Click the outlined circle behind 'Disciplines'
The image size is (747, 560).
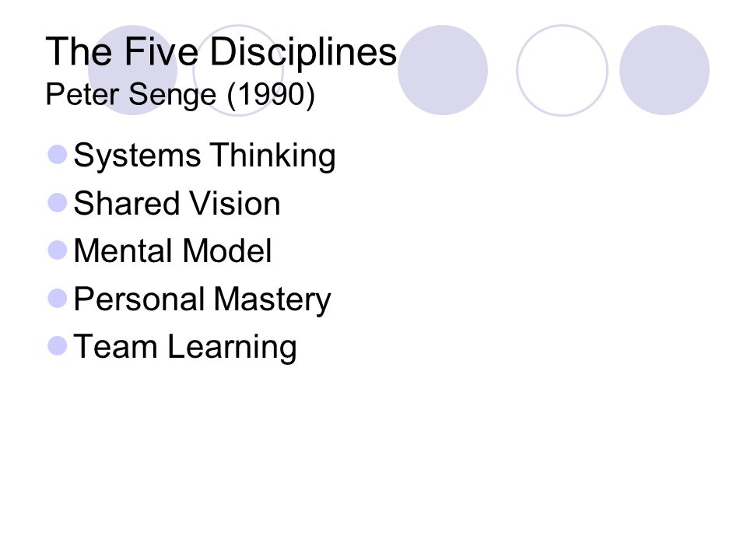point(238,70)
